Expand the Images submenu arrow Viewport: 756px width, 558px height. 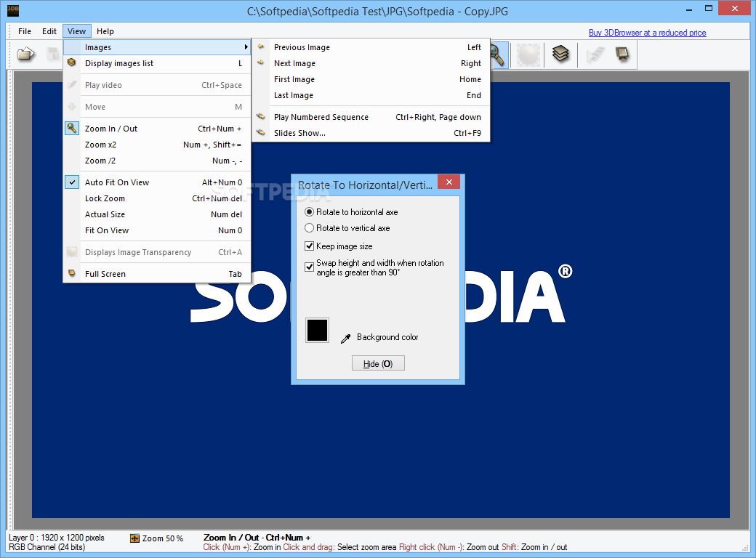(x=246, y=46)
